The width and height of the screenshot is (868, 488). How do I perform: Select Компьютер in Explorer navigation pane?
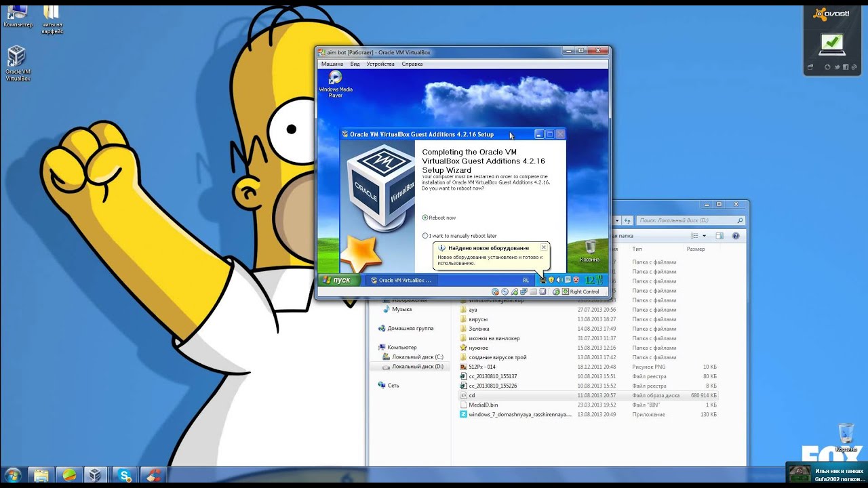click(397, 347)
